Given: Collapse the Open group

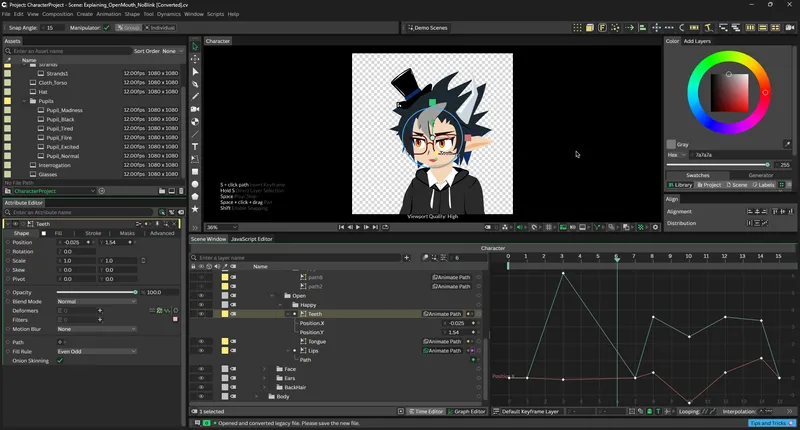Looking at the screenshot, I should coord(272,296).
